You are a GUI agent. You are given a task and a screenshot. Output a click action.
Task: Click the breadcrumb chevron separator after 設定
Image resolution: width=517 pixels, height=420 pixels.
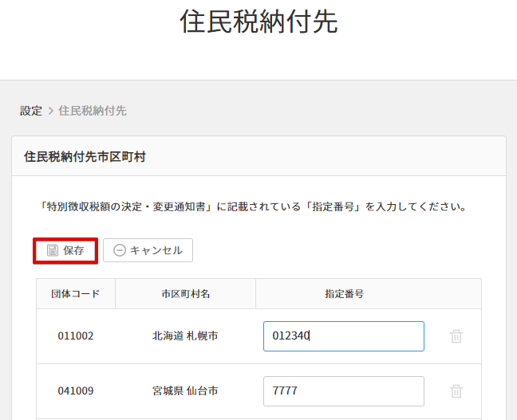point(51,111)
